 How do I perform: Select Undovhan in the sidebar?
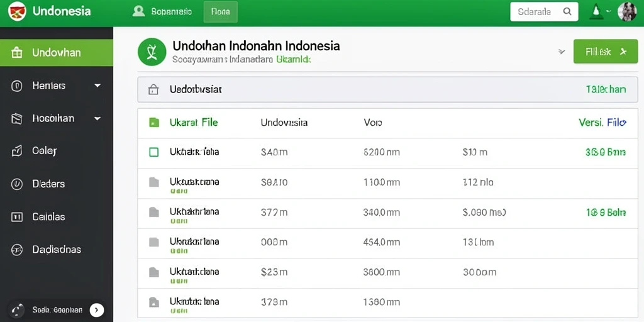tap(56, 53)
